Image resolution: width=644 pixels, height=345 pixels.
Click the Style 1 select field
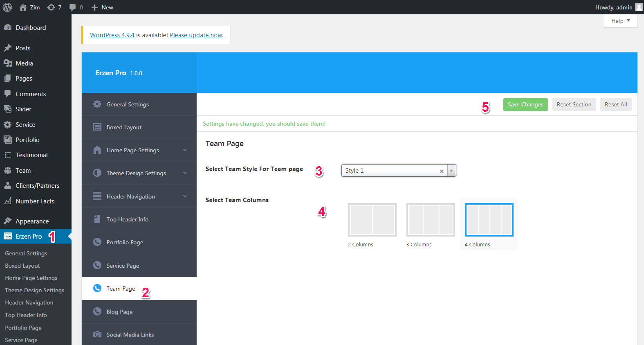399,171
